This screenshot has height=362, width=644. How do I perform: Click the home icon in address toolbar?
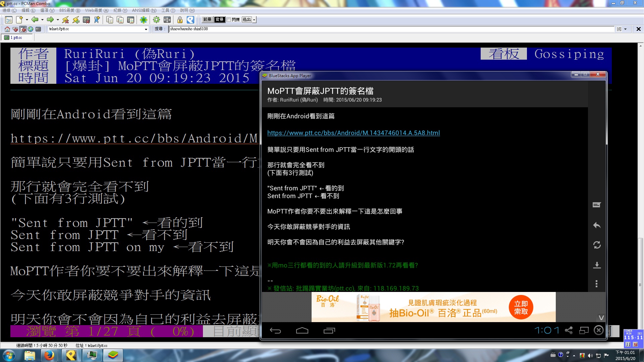pyautogui.click(x=7, y=29)
